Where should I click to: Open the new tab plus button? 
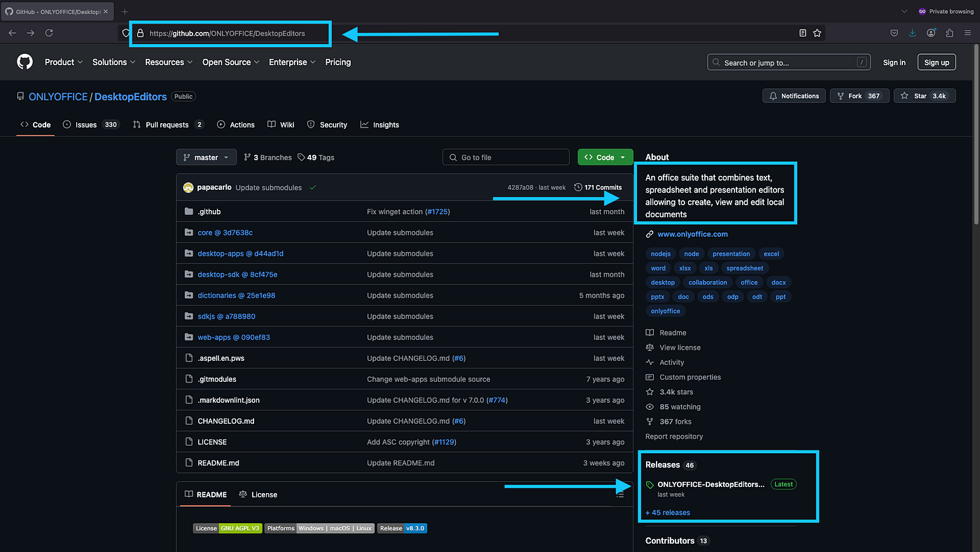pyautogui.click(x=125, y=11)
